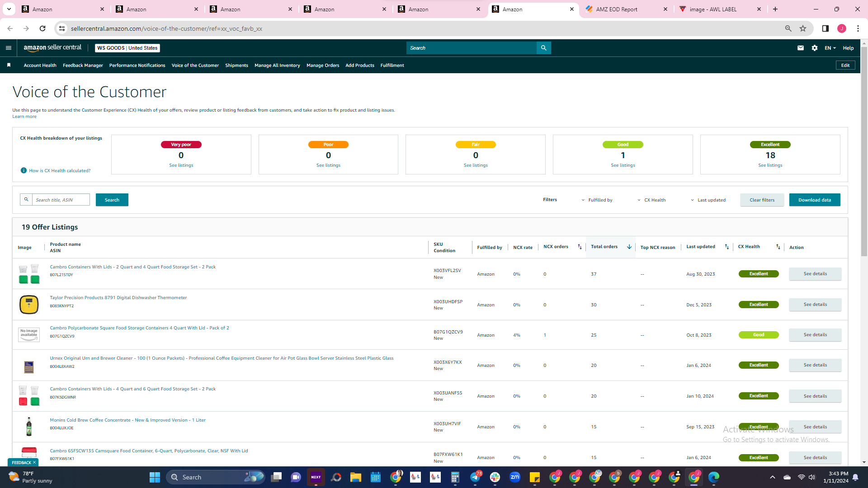This screenshot has width=868, height=488.
Task: Expand the CX Health filter dropdown
Action: tap(651, 200)
